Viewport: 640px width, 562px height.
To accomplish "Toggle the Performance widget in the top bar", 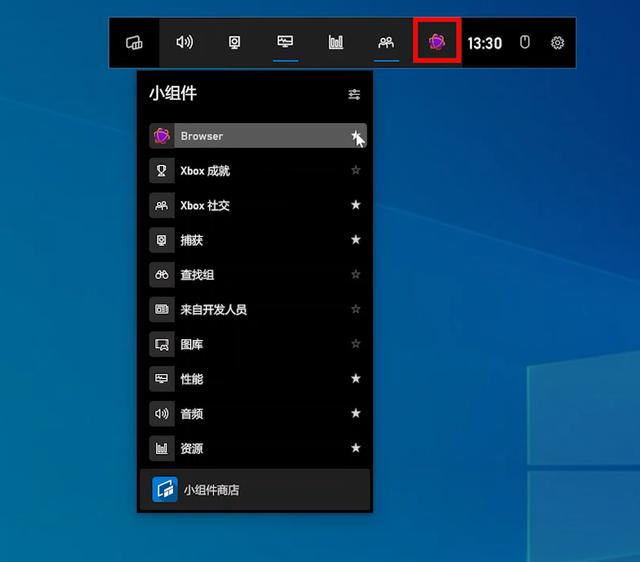I will pos(285,42).
